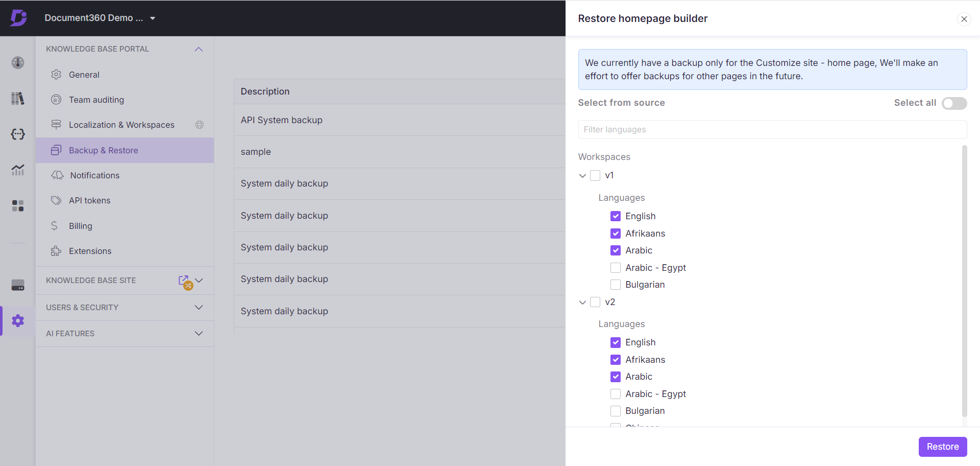Click the globe icon beside Localization & Workspaces
Viewport: 980px width, 466px height.
coord(200,125)
